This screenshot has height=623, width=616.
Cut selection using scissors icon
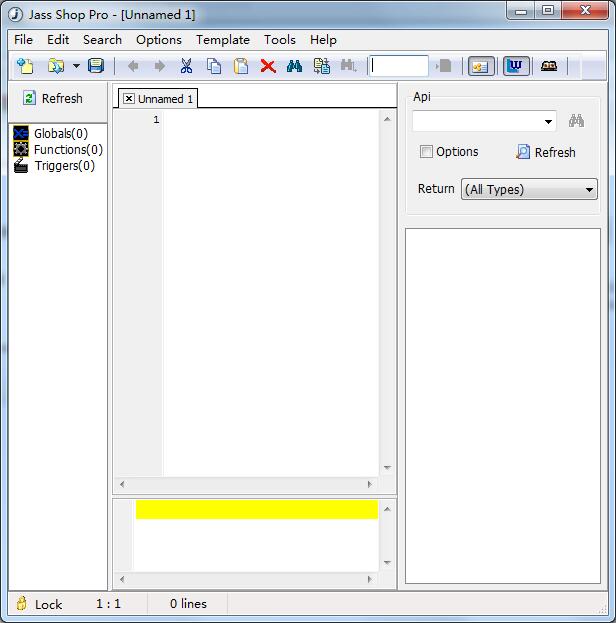[x=186, y=66]
